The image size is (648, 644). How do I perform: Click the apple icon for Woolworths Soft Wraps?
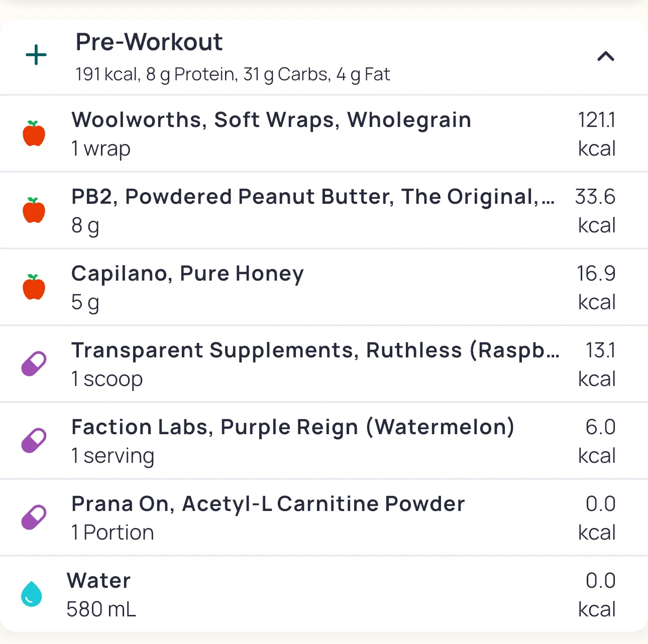[x=34, y=134]
